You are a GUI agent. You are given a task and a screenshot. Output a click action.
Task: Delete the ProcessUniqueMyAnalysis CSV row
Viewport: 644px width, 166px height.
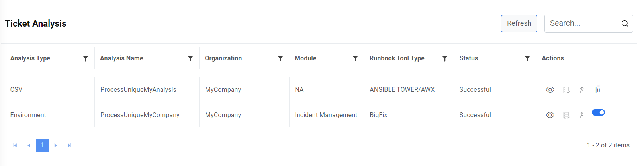coord(598,90)
